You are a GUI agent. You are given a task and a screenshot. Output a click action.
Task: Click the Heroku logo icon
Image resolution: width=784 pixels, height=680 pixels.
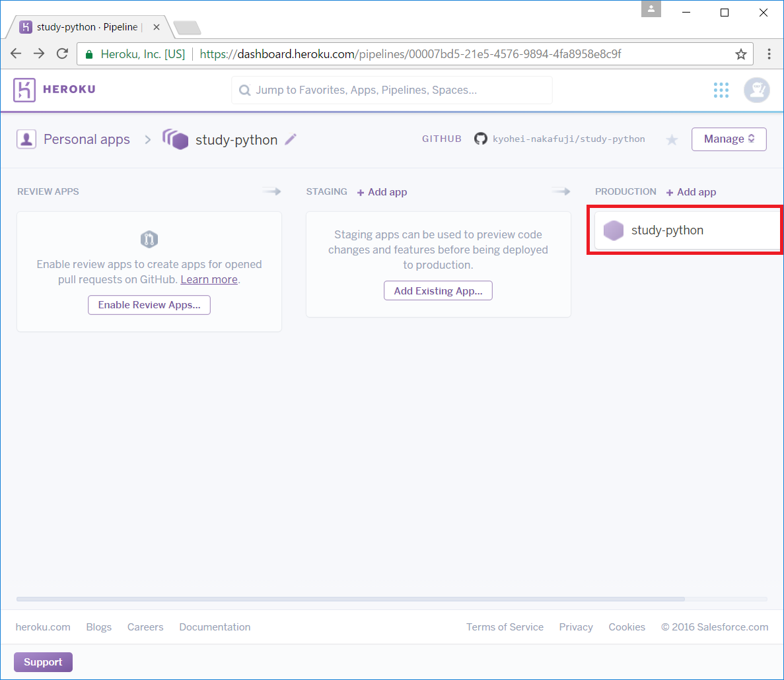(24, 90)
